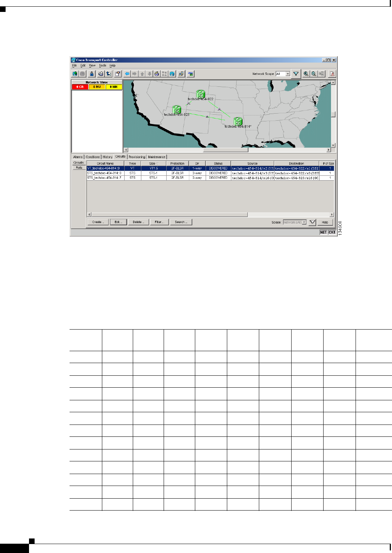Viewport: 392px width, 553px height.
Task: Click the gray up arrow parent view icon
Action: (x=142, y=74)
